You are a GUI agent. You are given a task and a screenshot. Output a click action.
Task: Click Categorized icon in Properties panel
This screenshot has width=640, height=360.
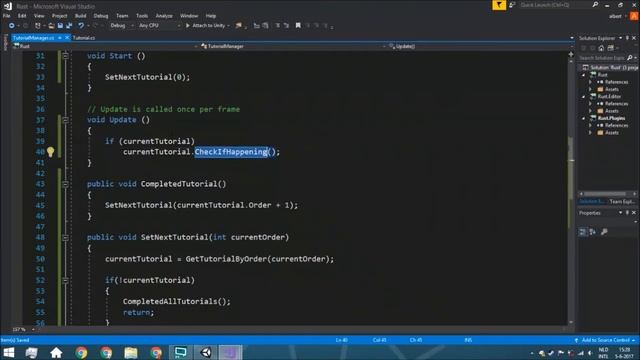click(582, 232)
